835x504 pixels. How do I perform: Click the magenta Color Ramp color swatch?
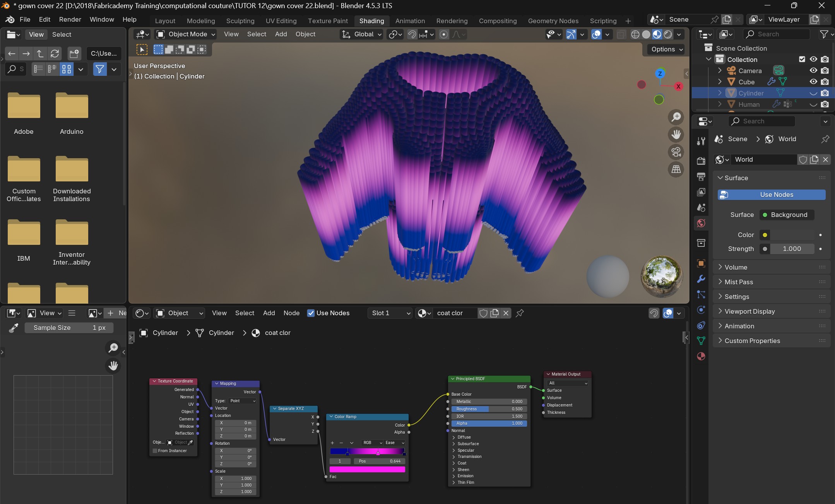tap(367, 469)
